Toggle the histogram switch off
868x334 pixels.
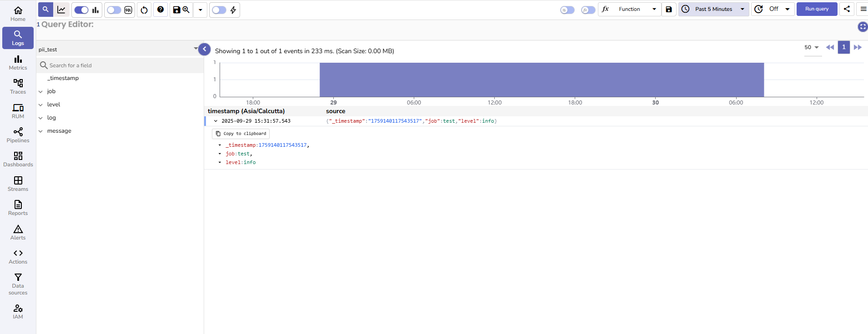81,10
